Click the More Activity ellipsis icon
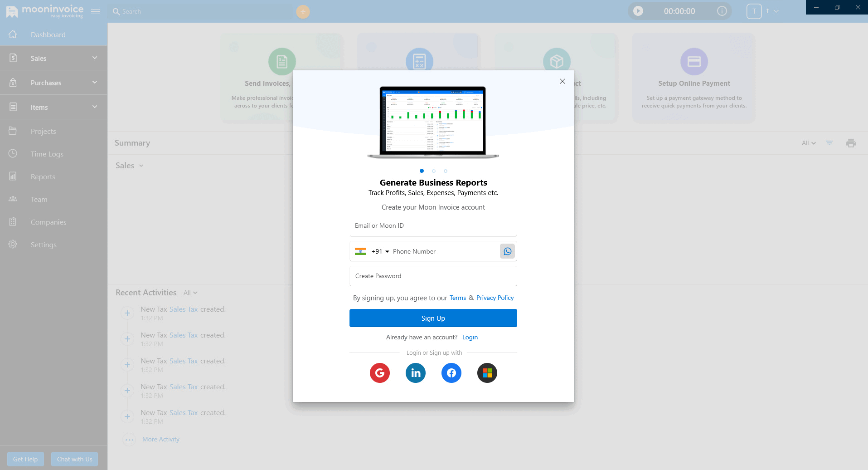The image size is (868, 470). point(129,440)
